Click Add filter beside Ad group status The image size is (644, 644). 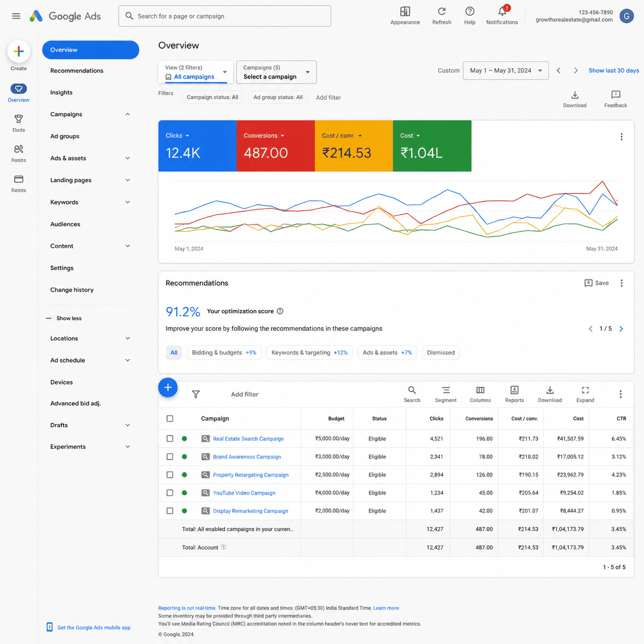coord(328,98)
